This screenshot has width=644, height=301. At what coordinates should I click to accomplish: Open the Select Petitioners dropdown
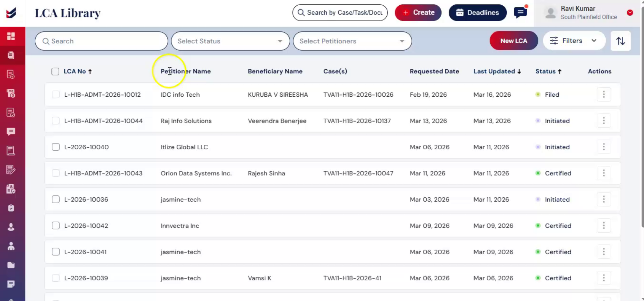pyautogui.click(x=352, y=41)
